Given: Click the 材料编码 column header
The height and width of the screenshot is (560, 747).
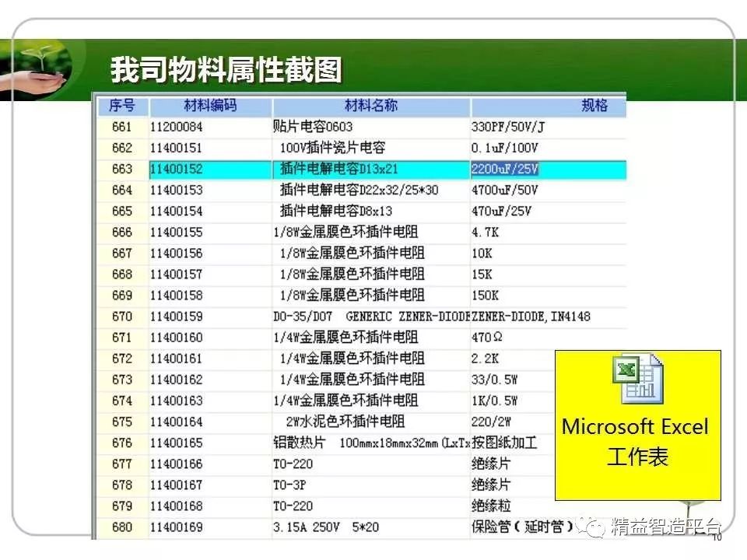Looking at the screenshot, I should pyautogui.click(x=210, y=106).
